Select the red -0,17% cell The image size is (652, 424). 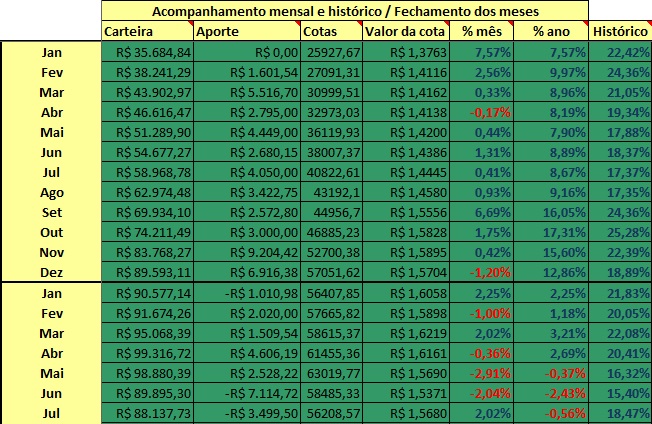(482, 112)
